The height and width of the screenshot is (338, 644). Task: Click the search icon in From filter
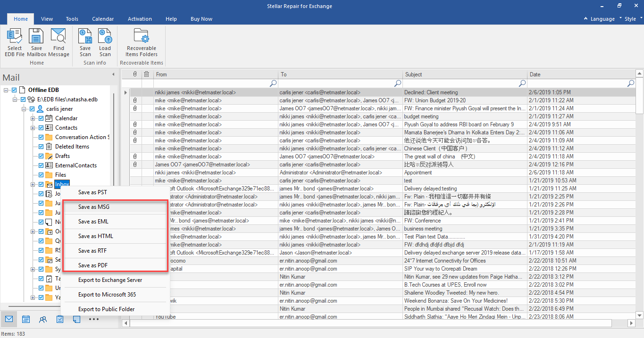(273, 83)
